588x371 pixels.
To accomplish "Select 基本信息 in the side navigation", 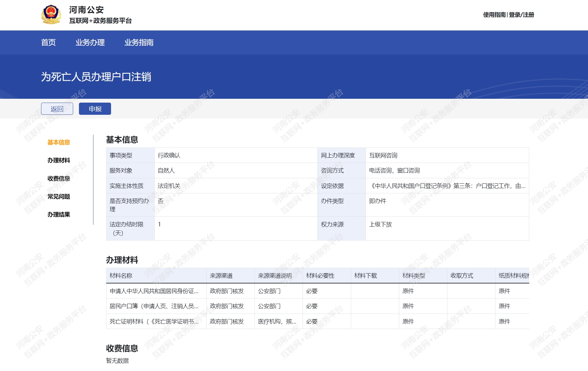I will [59, 142].
